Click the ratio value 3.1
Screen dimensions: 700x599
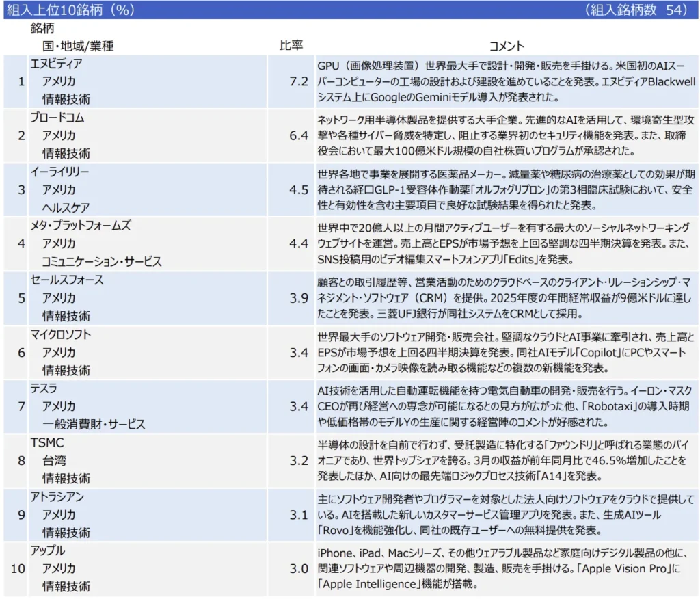(299, 515)
